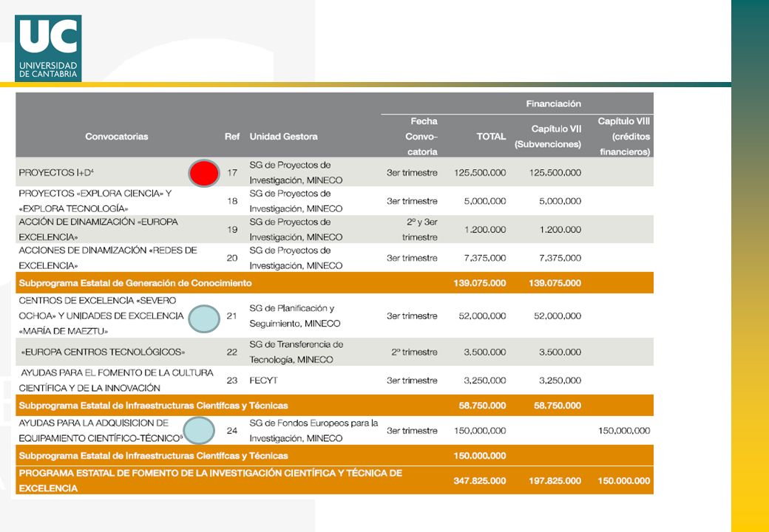Click the "Ref" column header

pyautogui.click(x=232, y=137)
